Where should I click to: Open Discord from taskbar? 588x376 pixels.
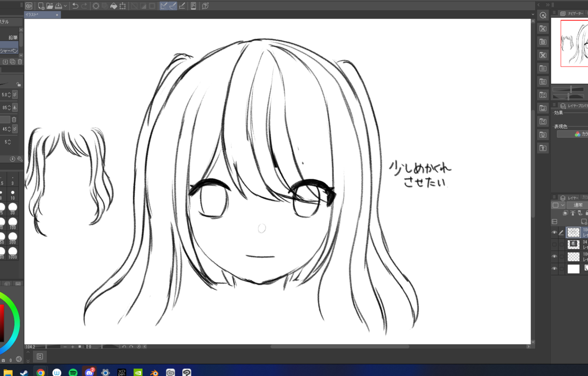(x=89, y=373)
